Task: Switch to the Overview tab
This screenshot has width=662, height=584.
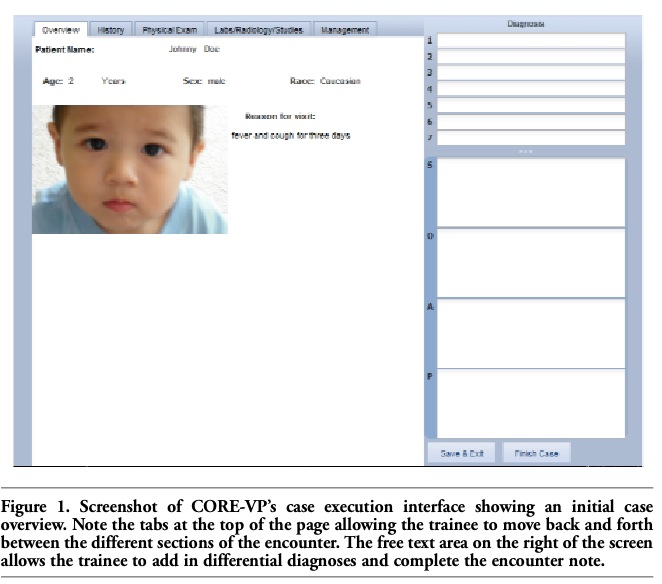Action: coord(60,30)
